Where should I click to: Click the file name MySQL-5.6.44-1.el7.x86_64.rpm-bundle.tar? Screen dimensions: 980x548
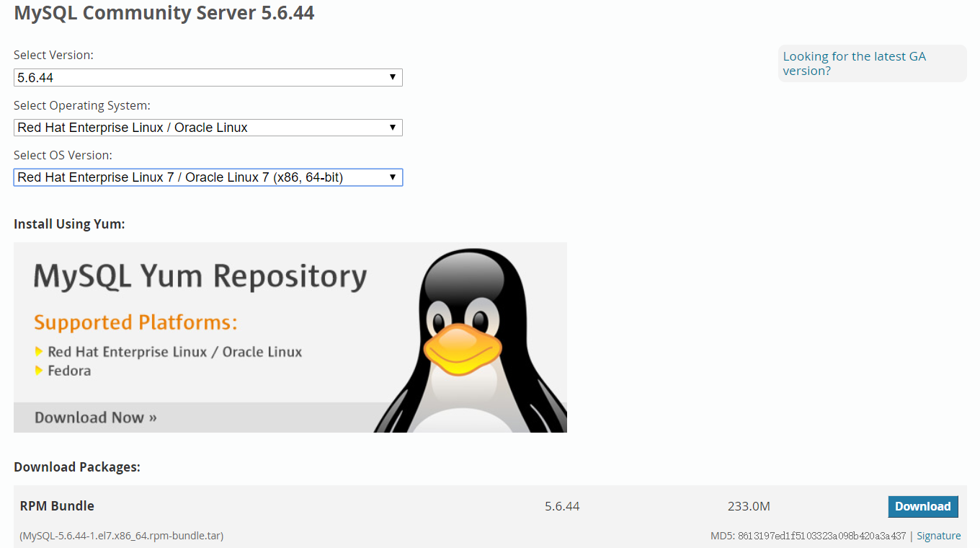click(122, 536)
